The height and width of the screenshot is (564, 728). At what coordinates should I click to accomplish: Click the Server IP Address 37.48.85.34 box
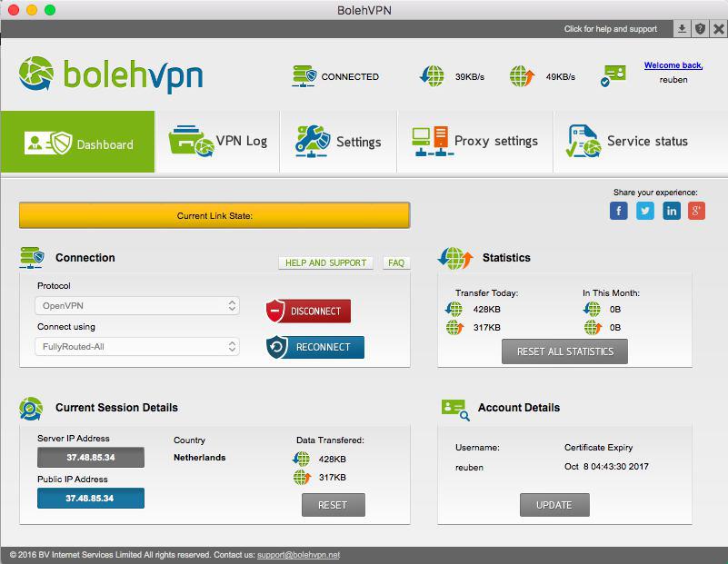pyautogui.click(x=91, y=458)
